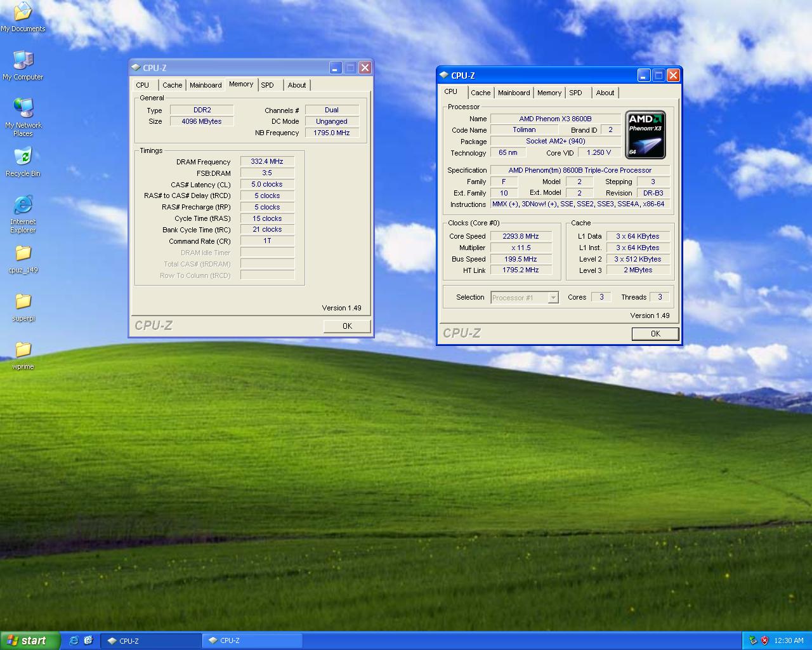Screen dimensions: 812x650
Task: Open the My Computer desktop icon
Action: pyautogui.click(x=23, y=65)
